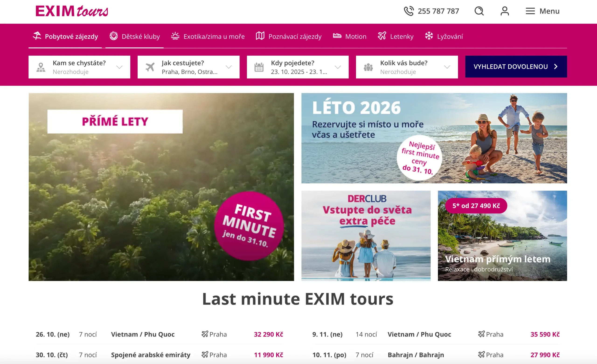Open the Léto 2026 banner
The width and height of the screenshot is (597, 364).
[x=434, y=138]
